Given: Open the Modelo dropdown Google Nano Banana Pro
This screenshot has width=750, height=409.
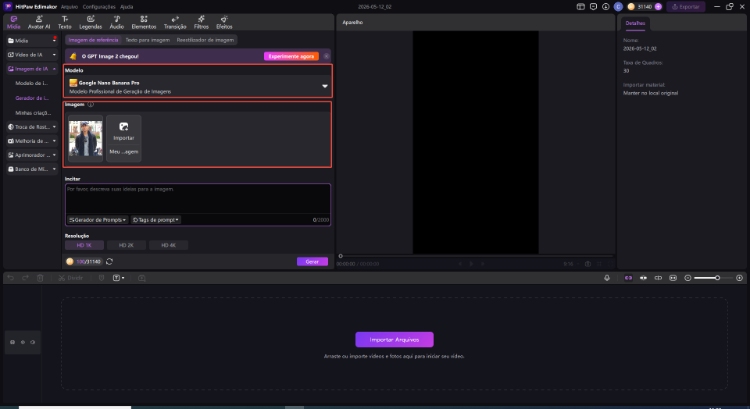Looking at the screenshot, I should click(x=198, y=87).
